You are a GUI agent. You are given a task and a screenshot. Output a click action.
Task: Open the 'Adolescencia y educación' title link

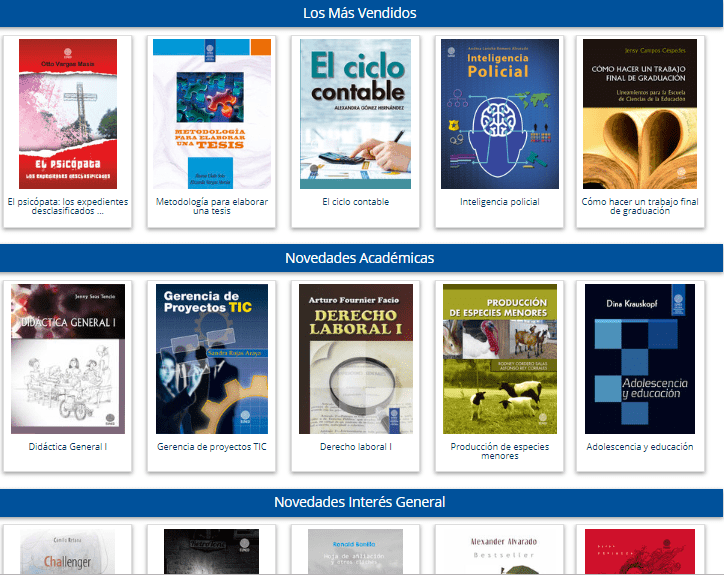pos(640,447)
